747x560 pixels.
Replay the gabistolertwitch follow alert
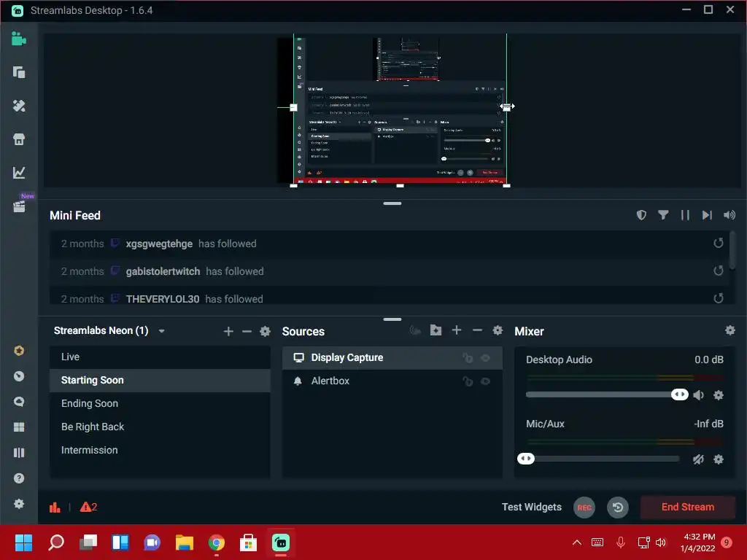click(719, 271)
